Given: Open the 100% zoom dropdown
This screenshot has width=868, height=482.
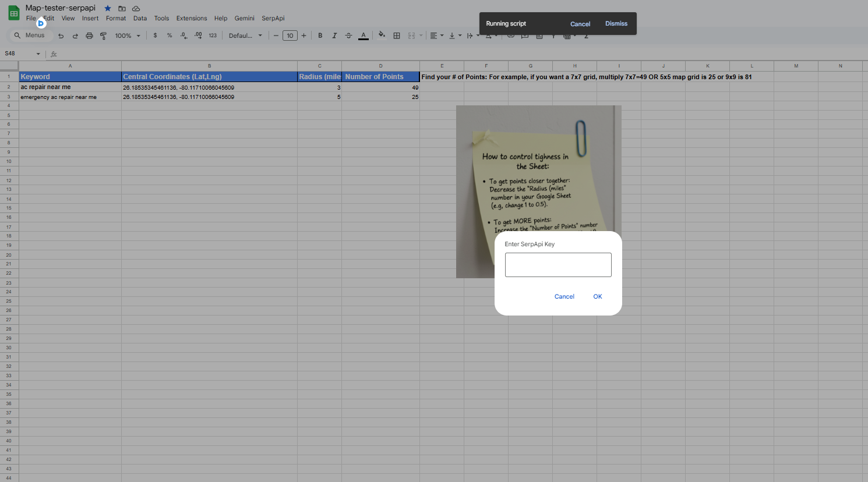Looking at the screenshot, I should (128, 36).
